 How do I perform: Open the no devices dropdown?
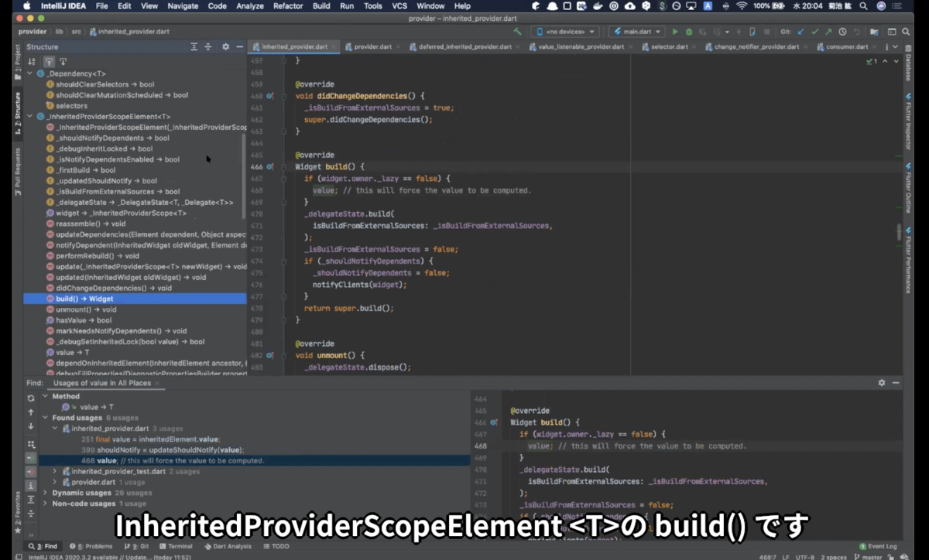click(x=565, y=32)
